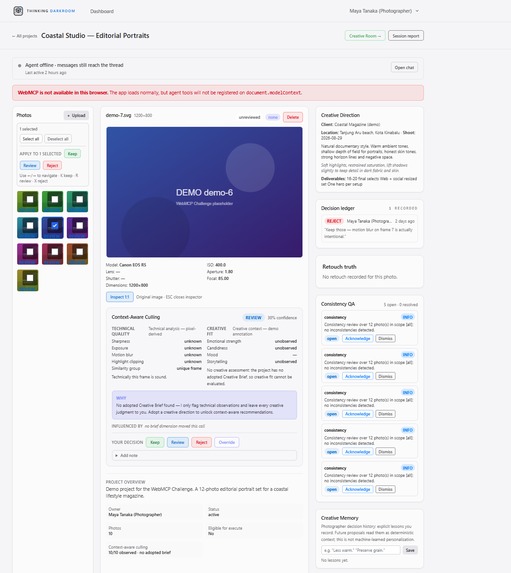This screenshot has width=511, height=573.
Task: Click the '30% confidence' text
Action: [282, 318]
